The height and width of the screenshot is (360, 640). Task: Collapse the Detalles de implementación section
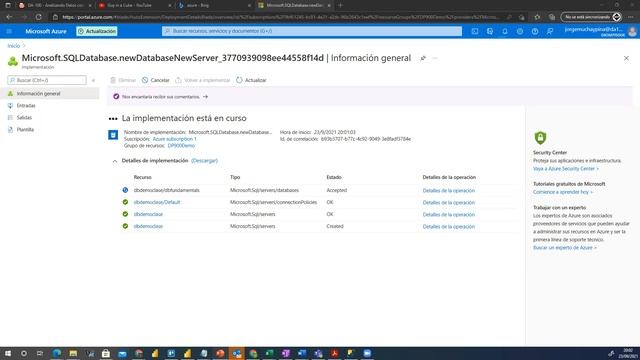coord(115,161)
